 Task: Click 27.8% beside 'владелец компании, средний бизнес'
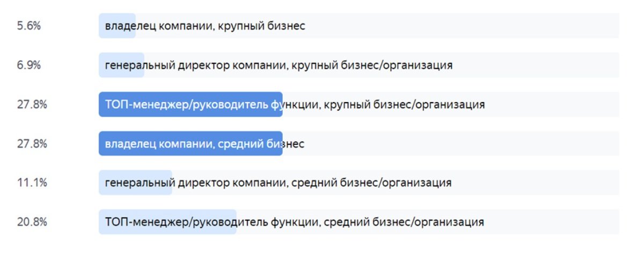[x=32, y=143]
